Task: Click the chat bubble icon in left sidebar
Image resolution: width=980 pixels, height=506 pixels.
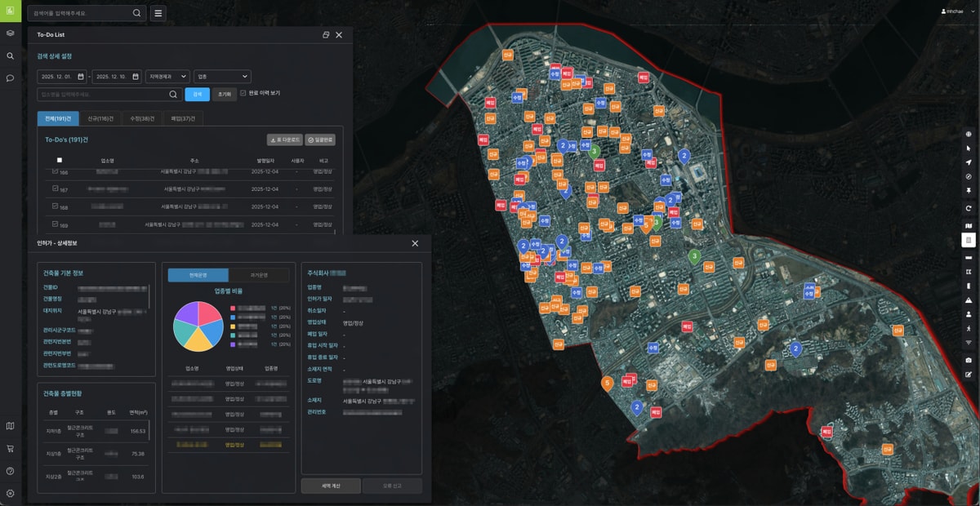Action: pyautogui.click(x=10, y=78)
